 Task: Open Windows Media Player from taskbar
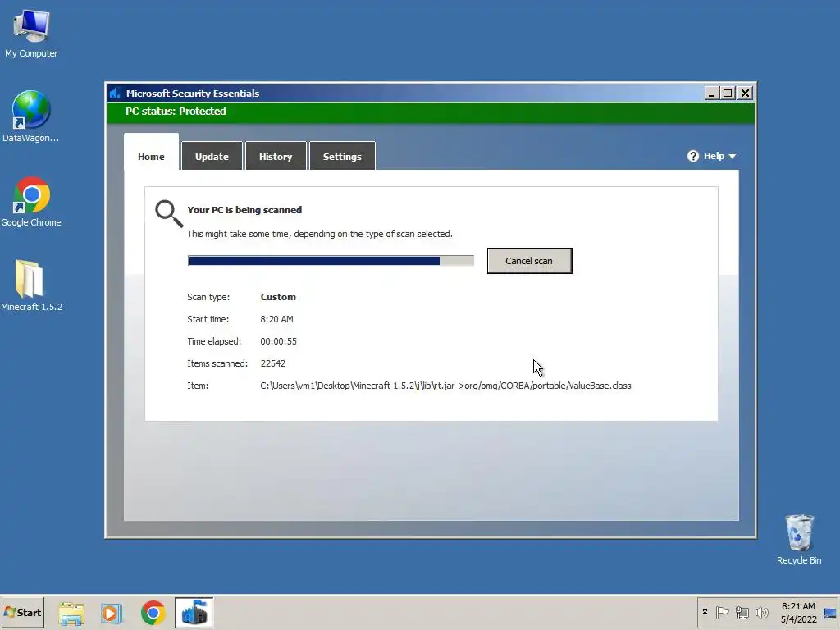point(112,613)
